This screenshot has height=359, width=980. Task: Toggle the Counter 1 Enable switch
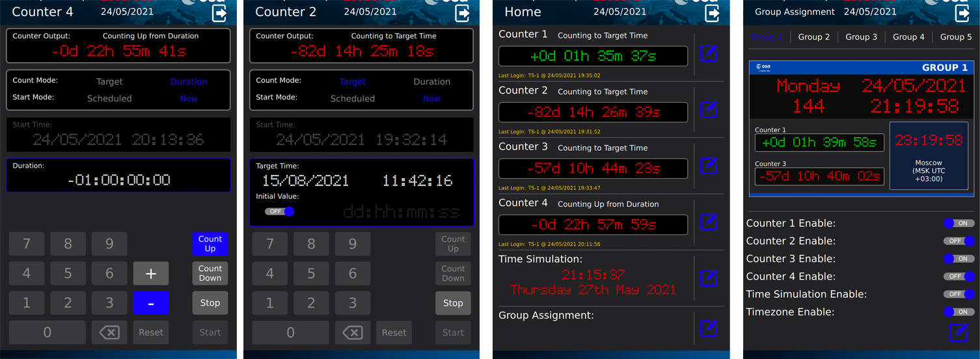959,223
